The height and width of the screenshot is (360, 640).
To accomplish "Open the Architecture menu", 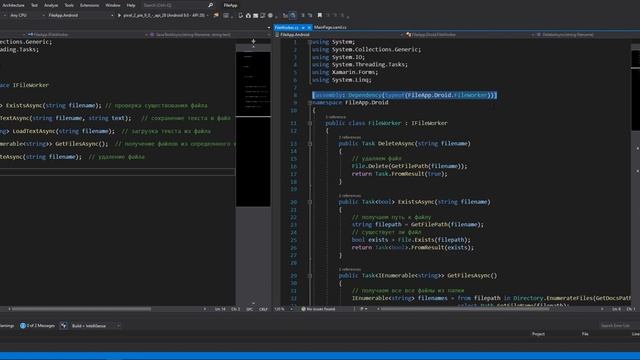I will point(13,5).
